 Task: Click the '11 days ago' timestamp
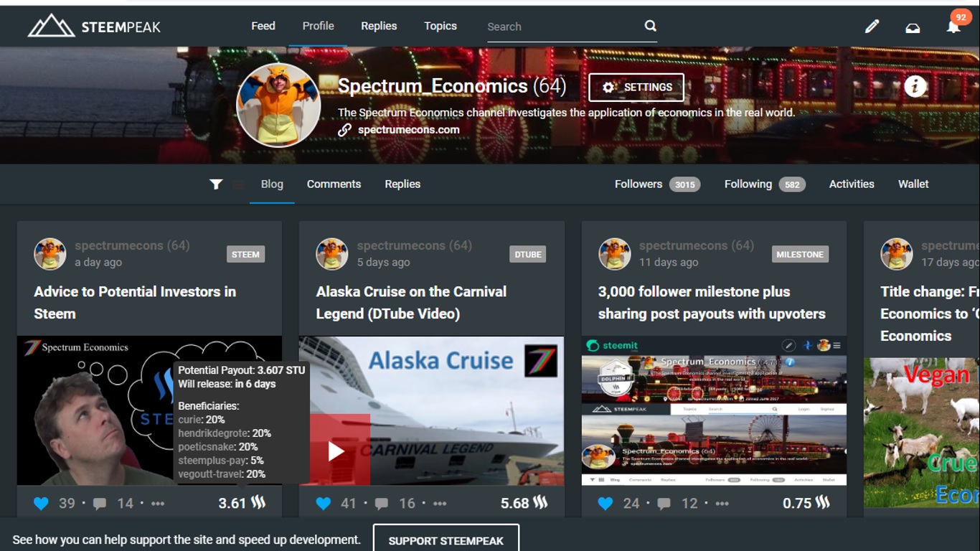click(x=669, y=263)
